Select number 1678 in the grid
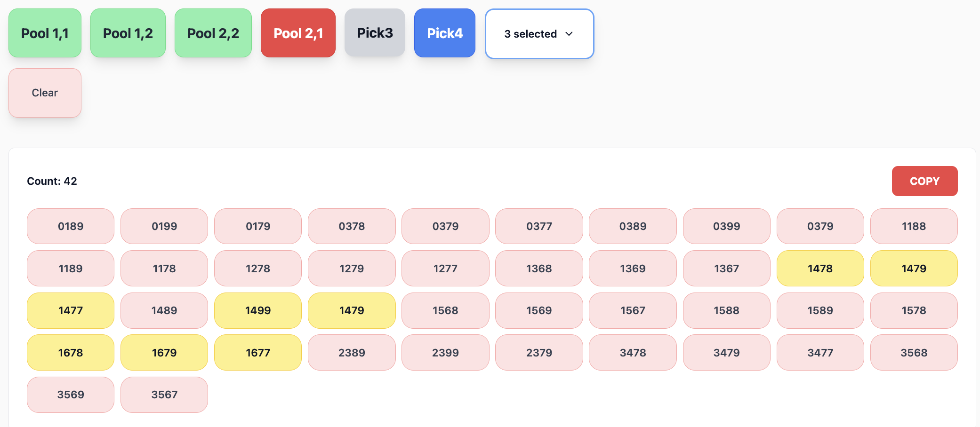 pyautogui.click(x=71, y=353)
